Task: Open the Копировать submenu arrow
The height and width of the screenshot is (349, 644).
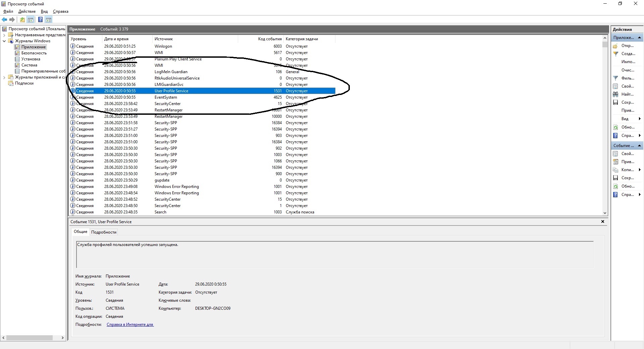Action: (640, 170)
